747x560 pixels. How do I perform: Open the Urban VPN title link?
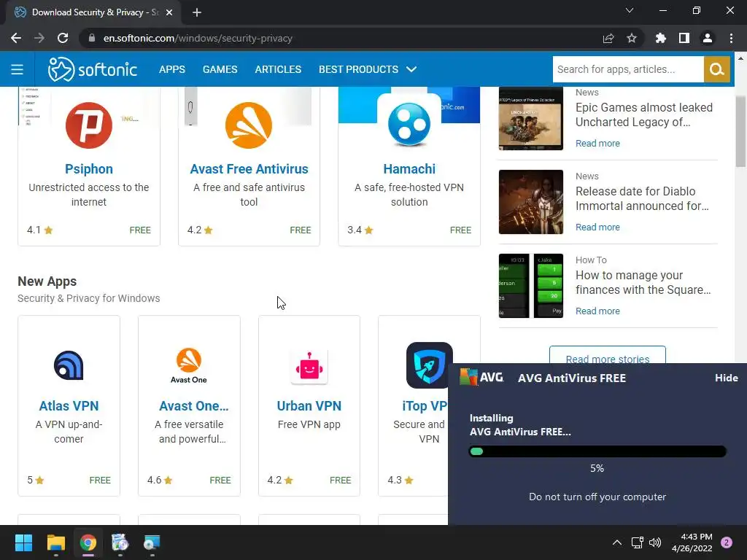click(x=309, y=405)
